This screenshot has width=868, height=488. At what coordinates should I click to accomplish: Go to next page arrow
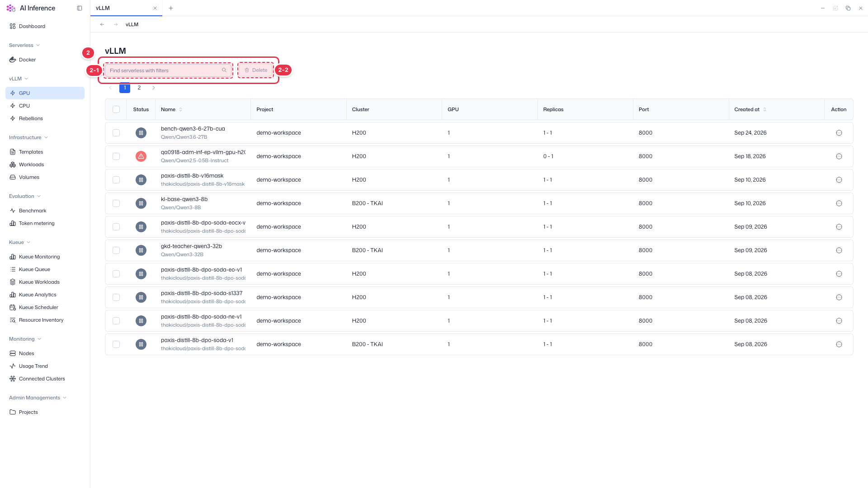click(x=154, y=88)
